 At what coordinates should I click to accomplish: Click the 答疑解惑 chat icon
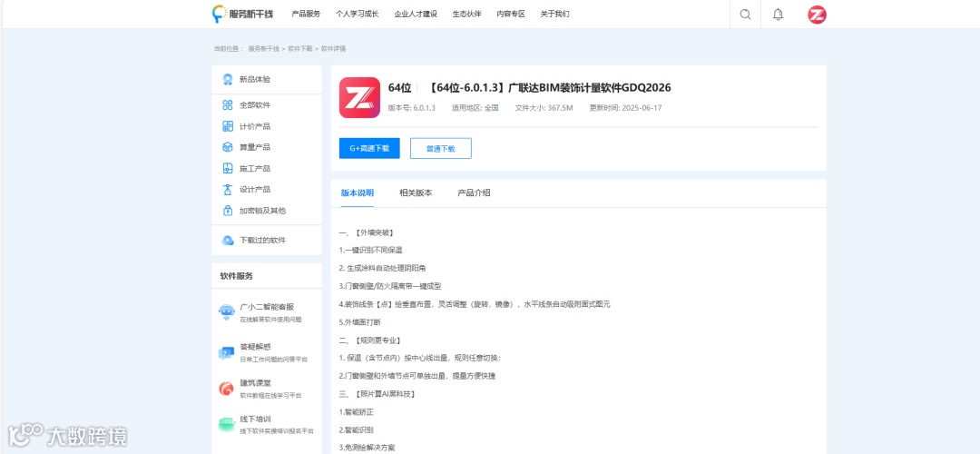click(x=227, y=352)
